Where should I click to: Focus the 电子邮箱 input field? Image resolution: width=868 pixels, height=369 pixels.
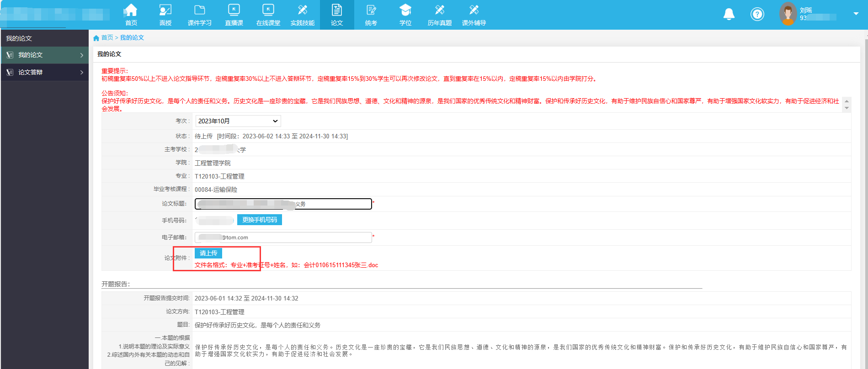point(283,237)
